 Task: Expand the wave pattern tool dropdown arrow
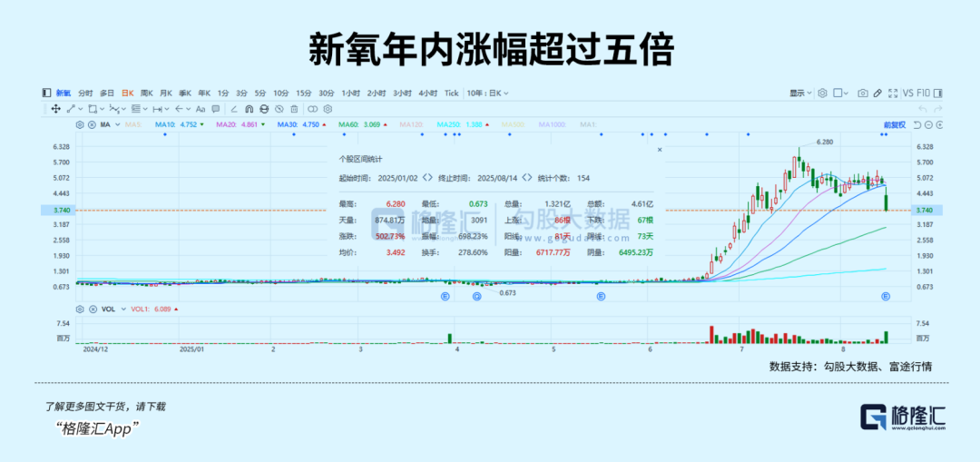[123, 109]
